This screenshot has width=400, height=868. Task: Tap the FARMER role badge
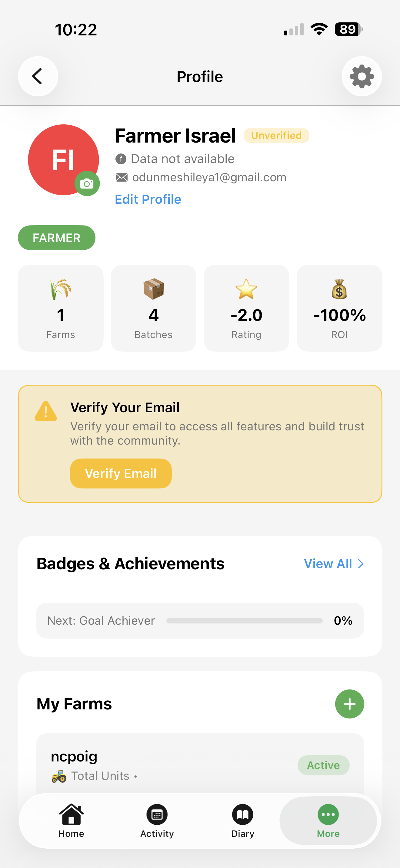click(x=57, y=238)
